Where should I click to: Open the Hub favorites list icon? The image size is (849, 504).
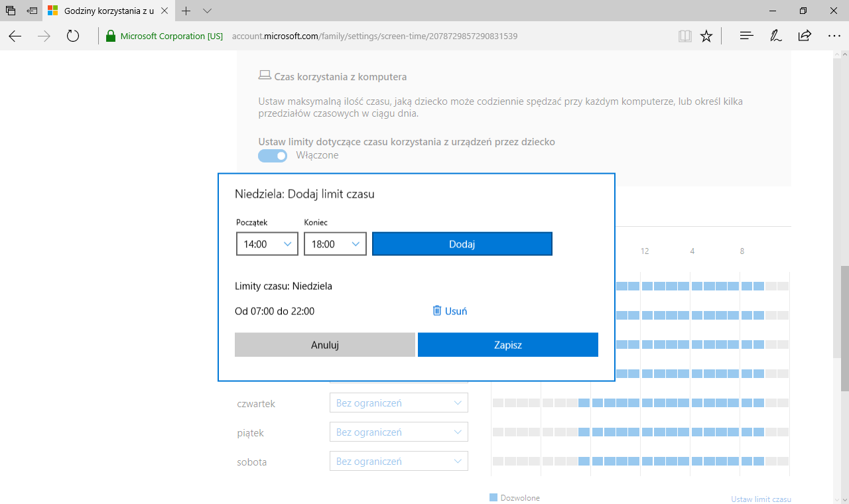point(746,36)
